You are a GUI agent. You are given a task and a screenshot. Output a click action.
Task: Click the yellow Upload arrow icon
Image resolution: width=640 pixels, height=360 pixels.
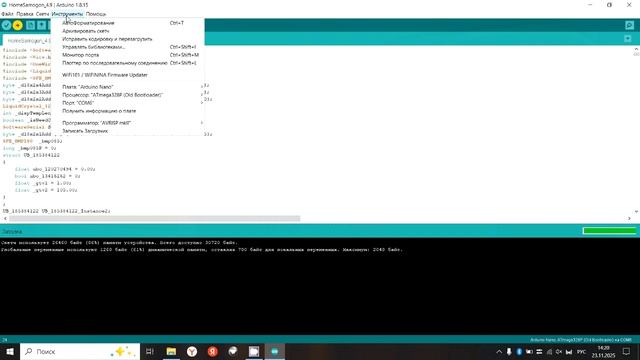point(18,25)
